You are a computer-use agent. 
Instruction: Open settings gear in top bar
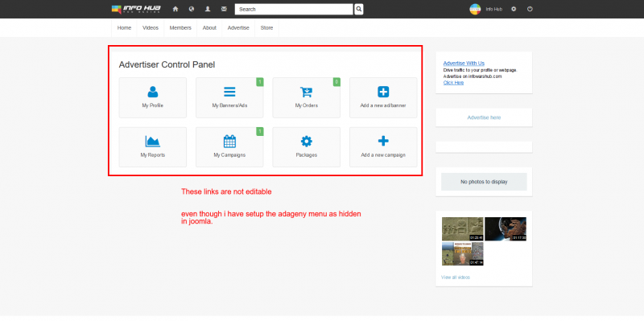tap(514, 9)
